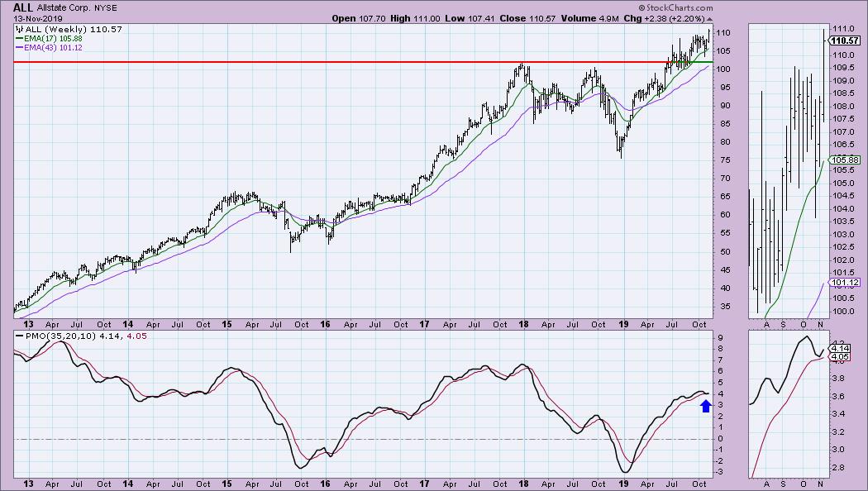Click the NYSE exchange label
Screen dimensions: 868x491
106,8
